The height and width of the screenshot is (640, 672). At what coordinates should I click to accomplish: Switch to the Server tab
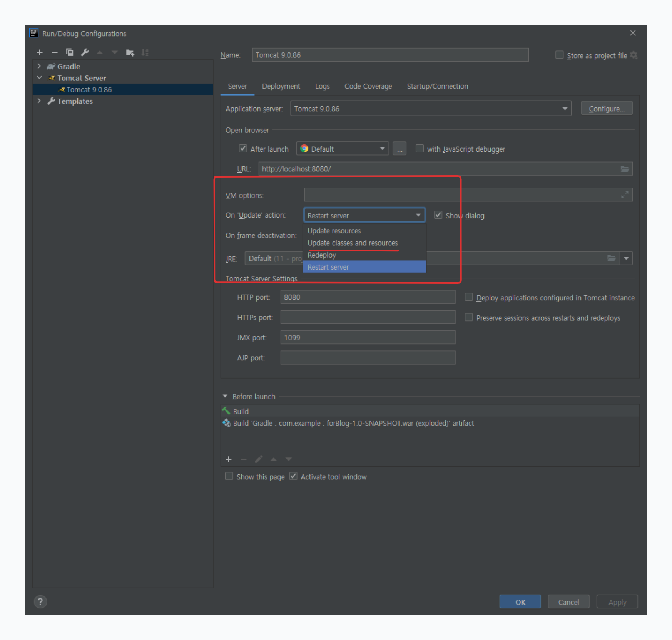pos(237,86)
